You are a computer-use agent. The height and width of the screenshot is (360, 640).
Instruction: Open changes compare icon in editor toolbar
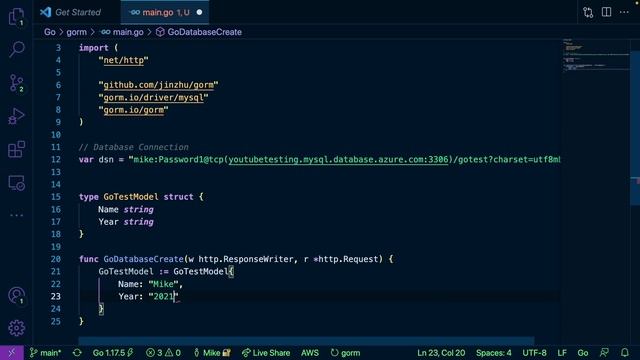588,12
